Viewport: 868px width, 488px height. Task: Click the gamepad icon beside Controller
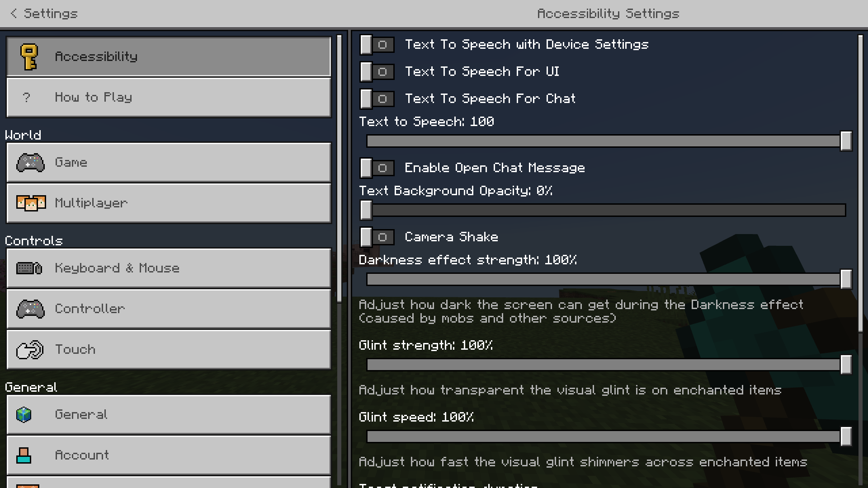coord(30,309)
